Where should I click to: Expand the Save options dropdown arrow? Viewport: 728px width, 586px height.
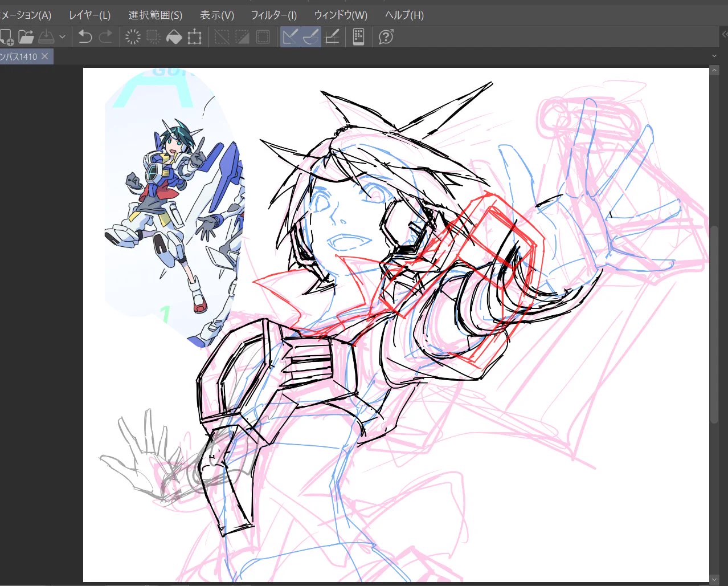pyautogui.click(x=62, y=37)
